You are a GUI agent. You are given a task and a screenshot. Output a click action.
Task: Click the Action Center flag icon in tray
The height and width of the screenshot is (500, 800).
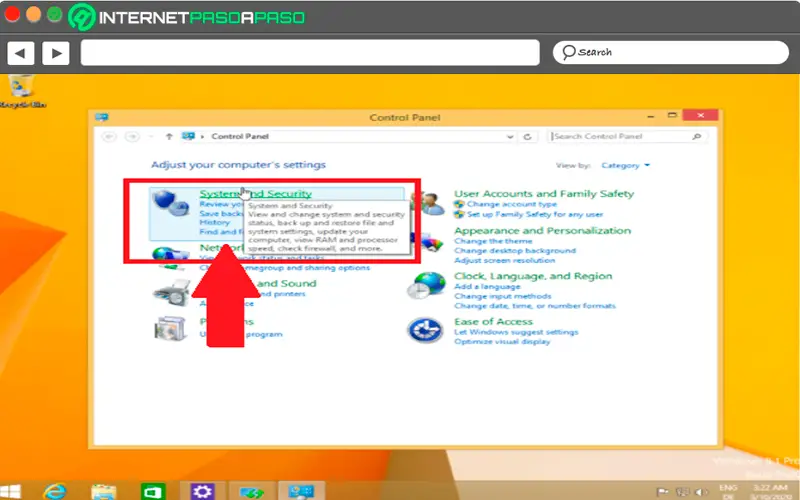[662, 492]
